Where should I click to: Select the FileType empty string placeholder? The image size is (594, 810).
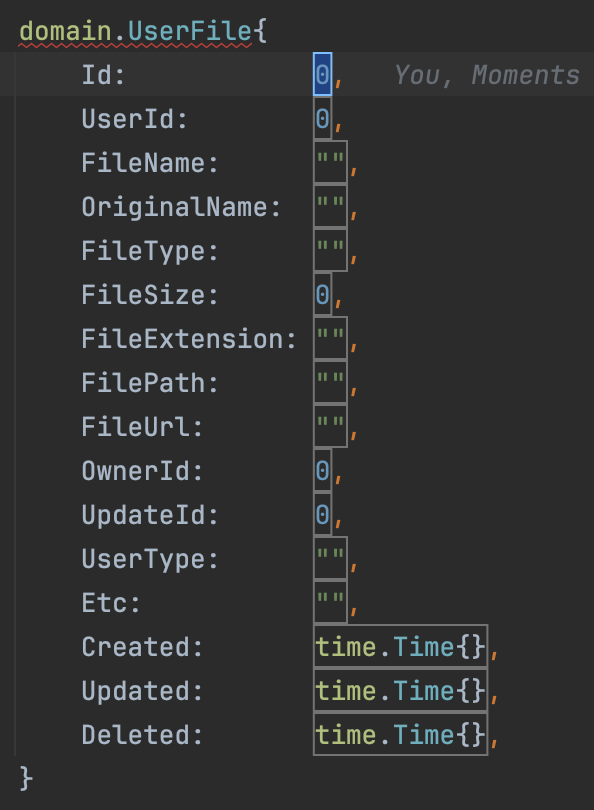point(331,250)
